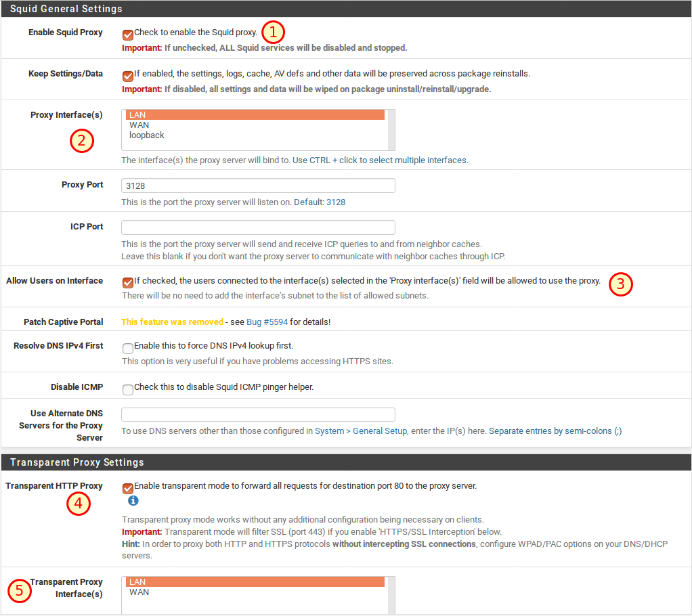Click the Proxy Interface(s) list scrollbar

click(x=391, y=129)
